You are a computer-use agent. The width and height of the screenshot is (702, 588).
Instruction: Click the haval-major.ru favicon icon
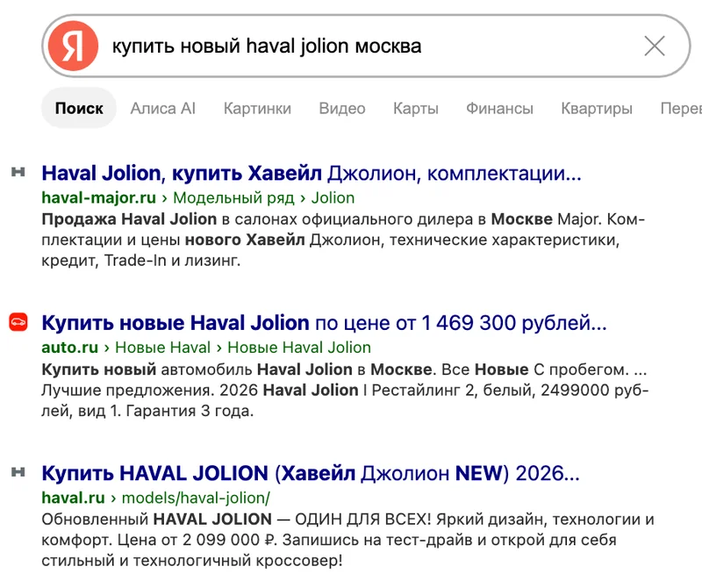coord(18,171)
